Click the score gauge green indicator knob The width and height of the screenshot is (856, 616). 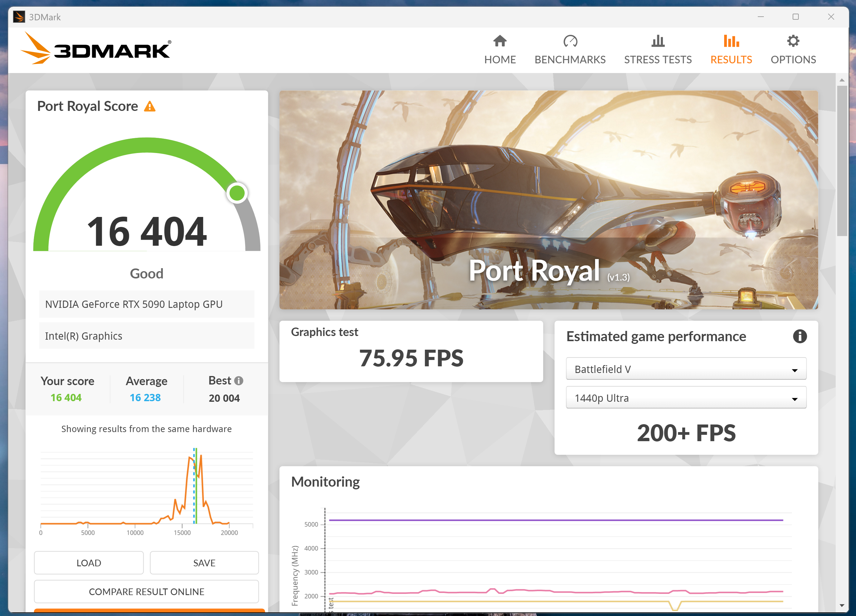coord(237,193)
